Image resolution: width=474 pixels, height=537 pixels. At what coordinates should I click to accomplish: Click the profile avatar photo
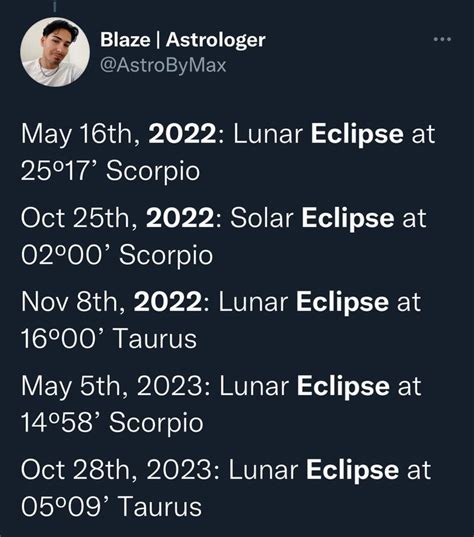tap(55, 52)
